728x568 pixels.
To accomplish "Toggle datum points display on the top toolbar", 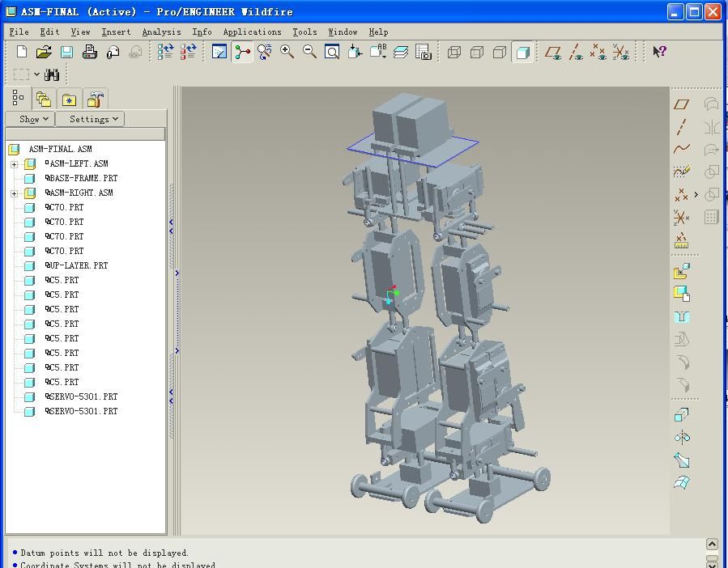I will click(598, 52).
